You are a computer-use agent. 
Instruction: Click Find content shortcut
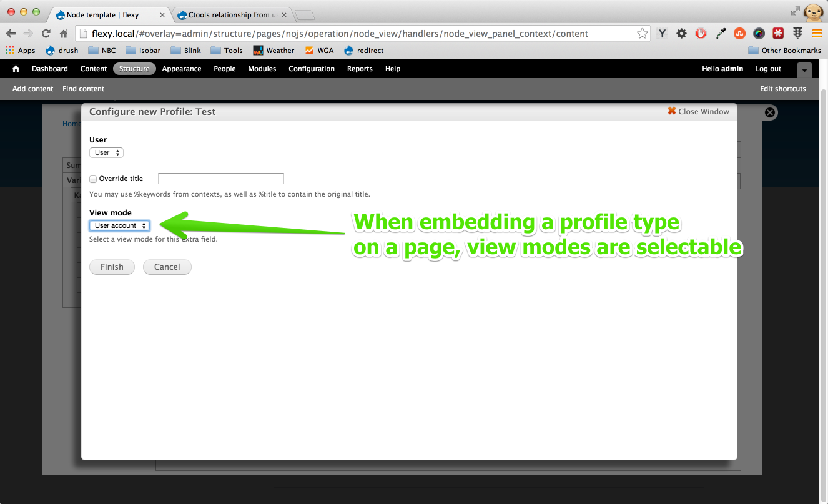tap(83, 89)
